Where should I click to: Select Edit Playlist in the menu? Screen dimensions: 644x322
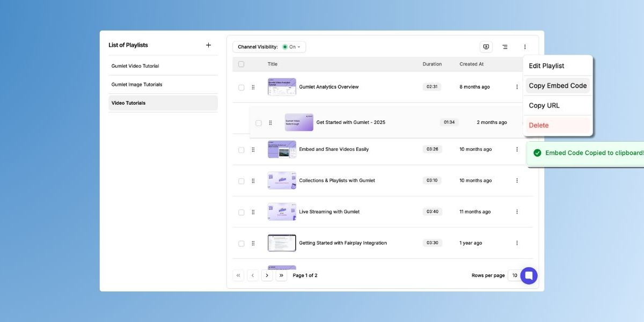point(546,66)
